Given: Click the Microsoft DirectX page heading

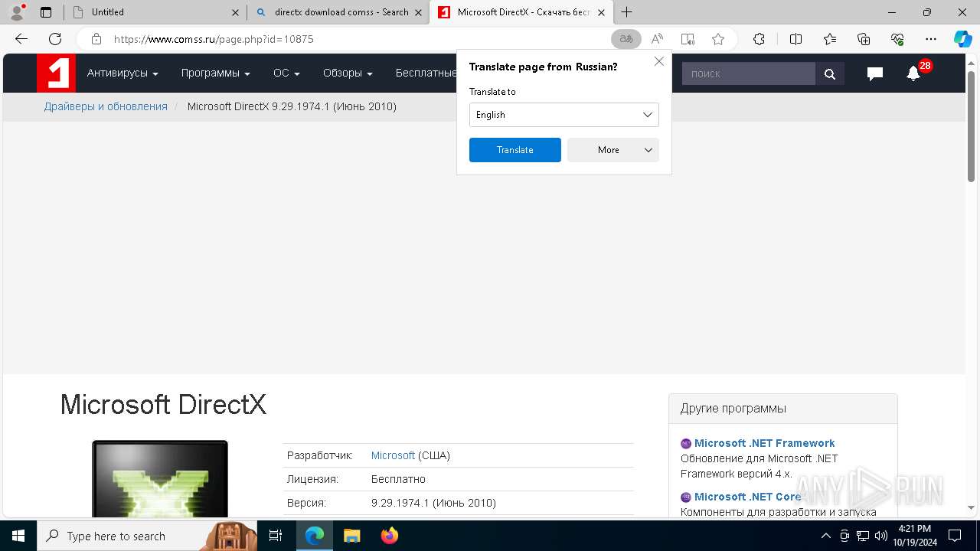Looking at the screenshot, I should [163, 405].
